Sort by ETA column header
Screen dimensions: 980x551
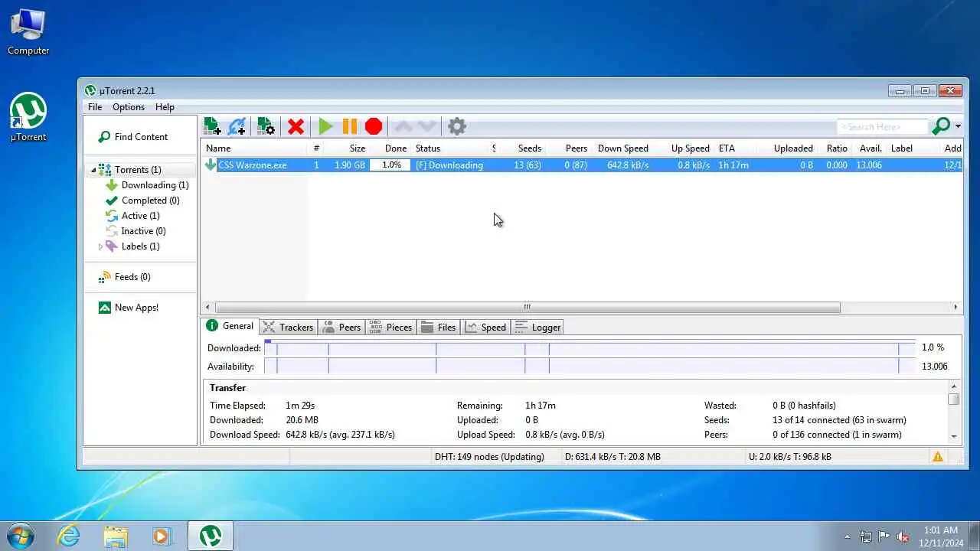(x=735, y=148)
